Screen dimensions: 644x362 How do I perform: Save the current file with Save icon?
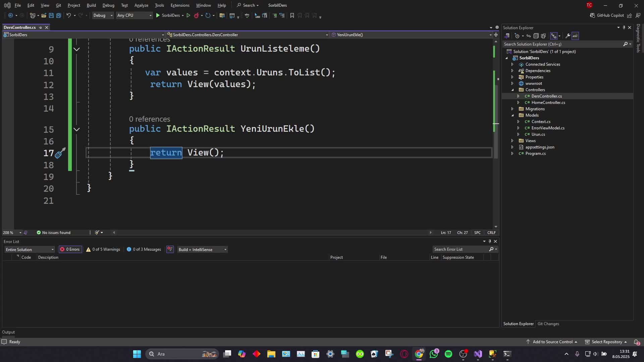(x=51, y=15)
